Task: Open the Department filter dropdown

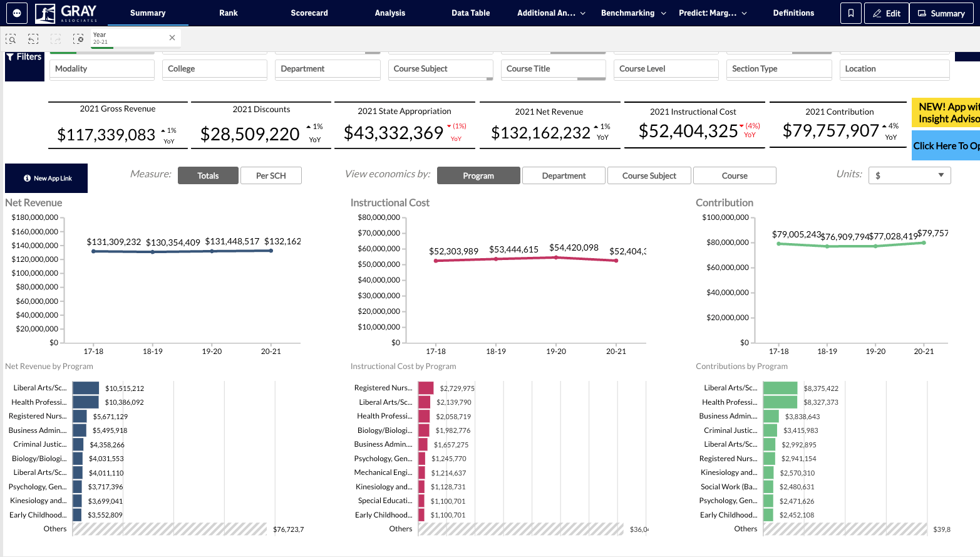Action: click(328, 69)
